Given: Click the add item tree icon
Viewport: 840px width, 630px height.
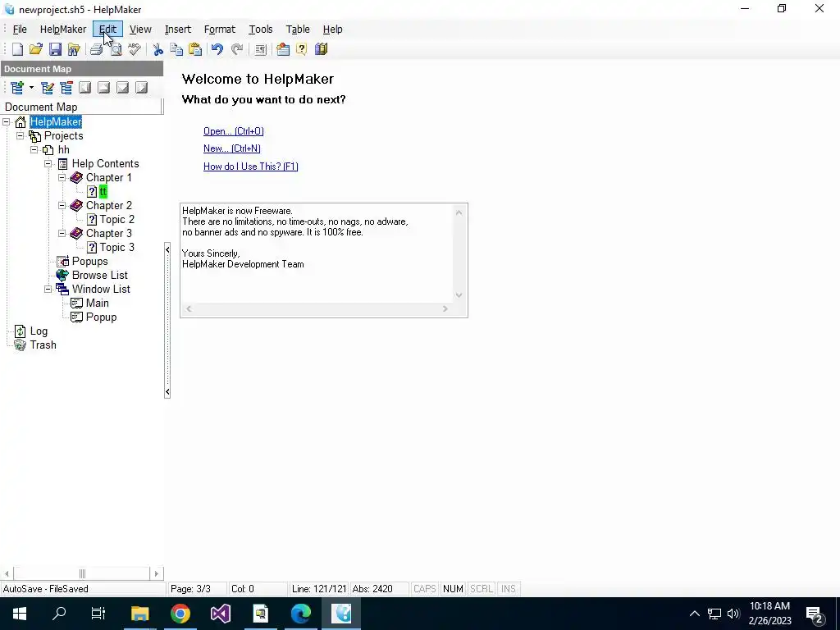Looking at the screenshot, I should 17,87.
